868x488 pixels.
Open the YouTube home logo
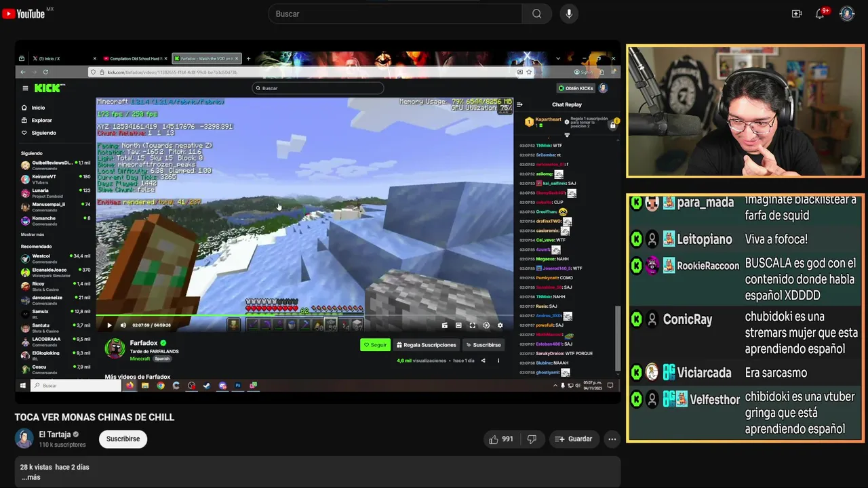[24, 14]
